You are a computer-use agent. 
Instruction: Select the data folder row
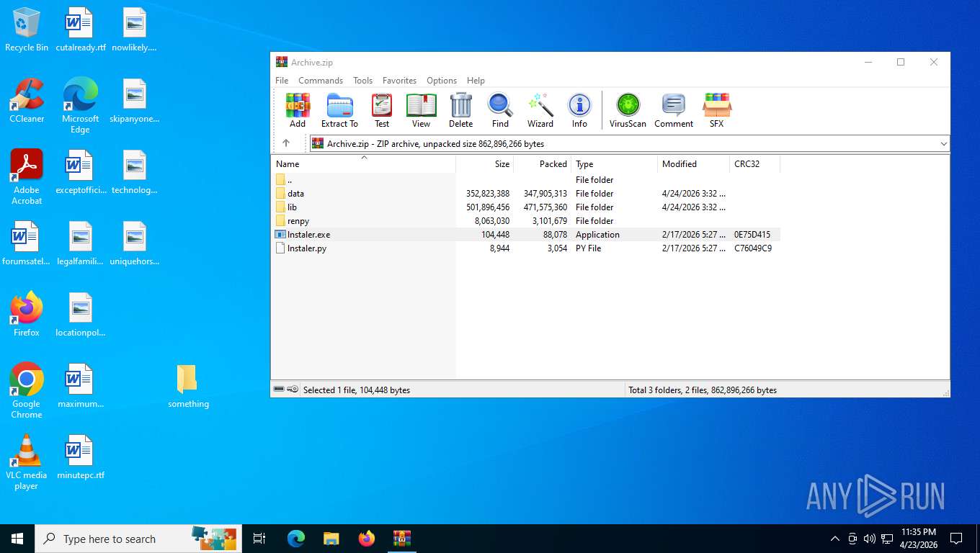pyautogui.click(x=526, y=194)
